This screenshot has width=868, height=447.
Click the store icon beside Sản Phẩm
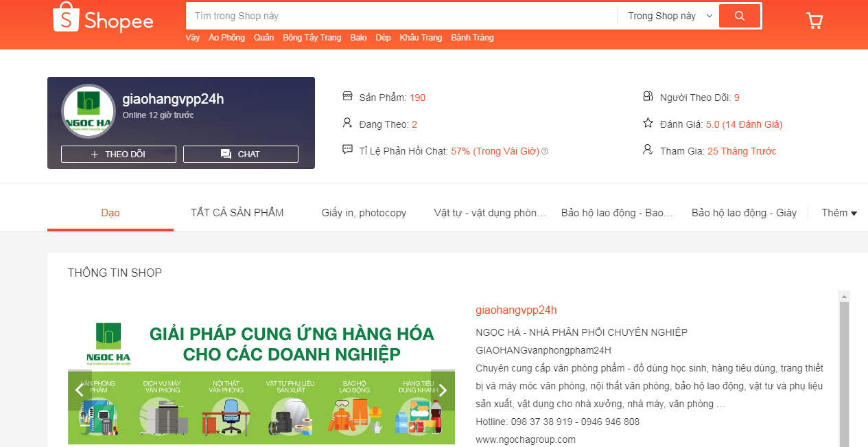point(347,96)
